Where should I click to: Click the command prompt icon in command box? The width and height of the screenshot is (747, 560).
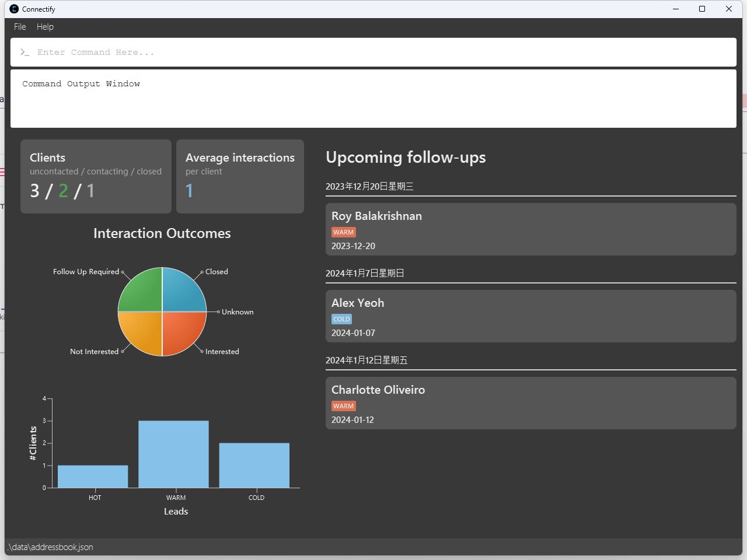pyautogui.click(x=25, y=52)
